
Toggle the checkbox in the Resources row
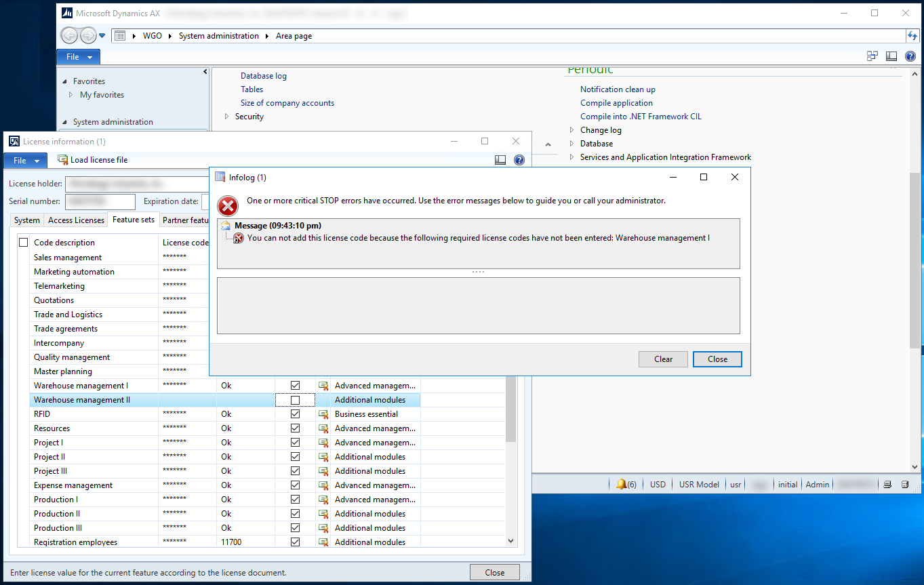click(295, 428)
